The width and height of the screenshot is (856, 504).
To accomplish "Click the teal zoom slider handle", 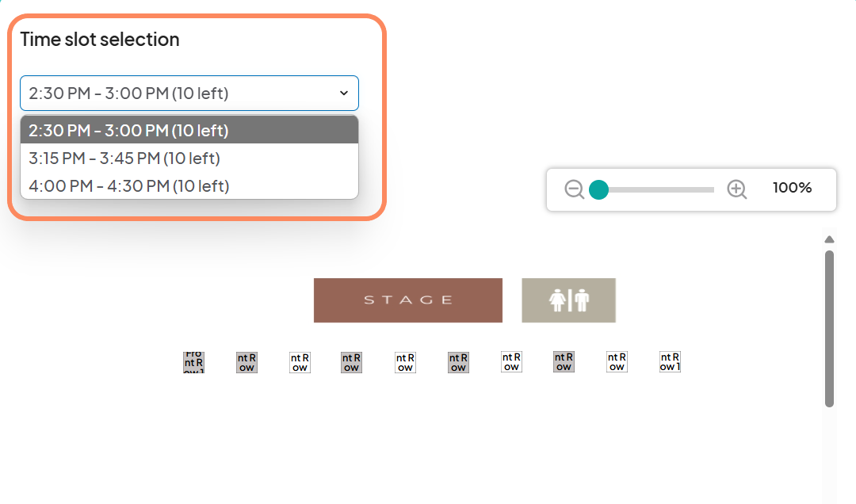I will [x=598, y=189].
